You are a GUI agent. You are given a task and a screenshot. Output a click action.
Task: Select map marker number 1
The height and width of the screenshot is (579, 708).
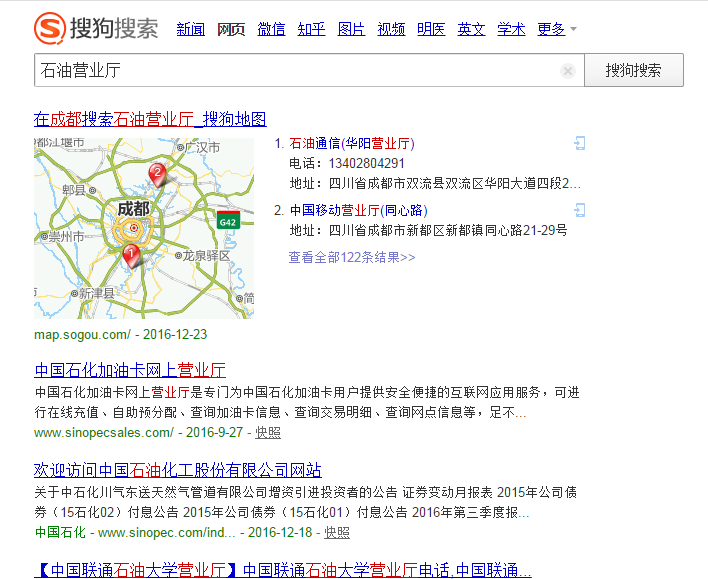click(x=131, y=256)
